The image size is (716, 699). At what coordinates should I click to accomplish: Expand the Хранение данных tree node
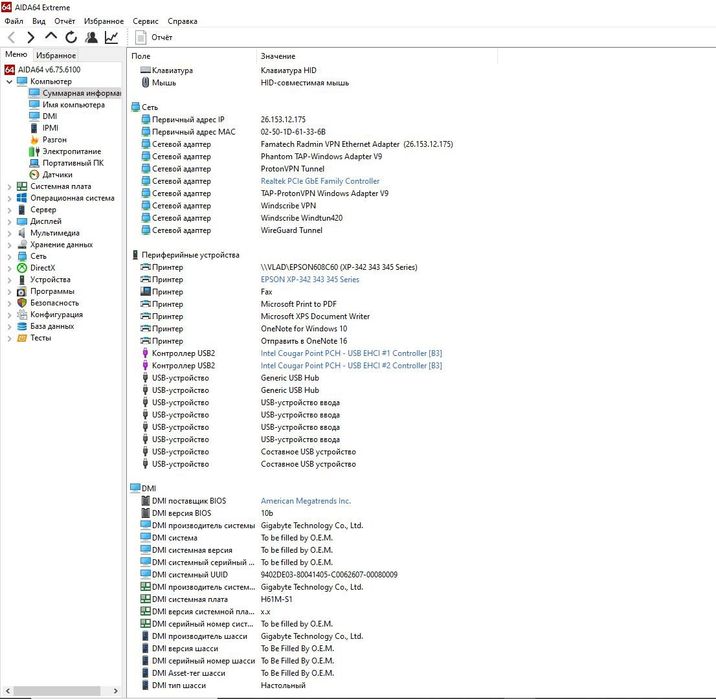(9, 245)
